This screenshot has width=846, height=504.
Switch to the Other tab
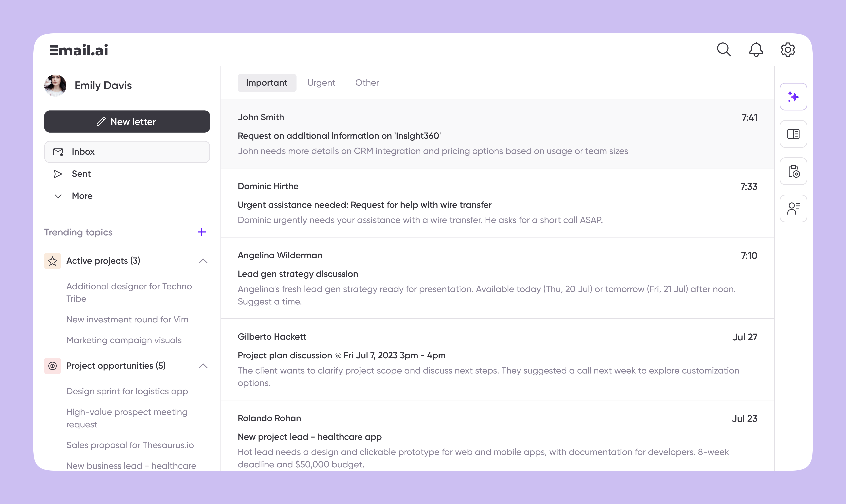click(367, 83)
